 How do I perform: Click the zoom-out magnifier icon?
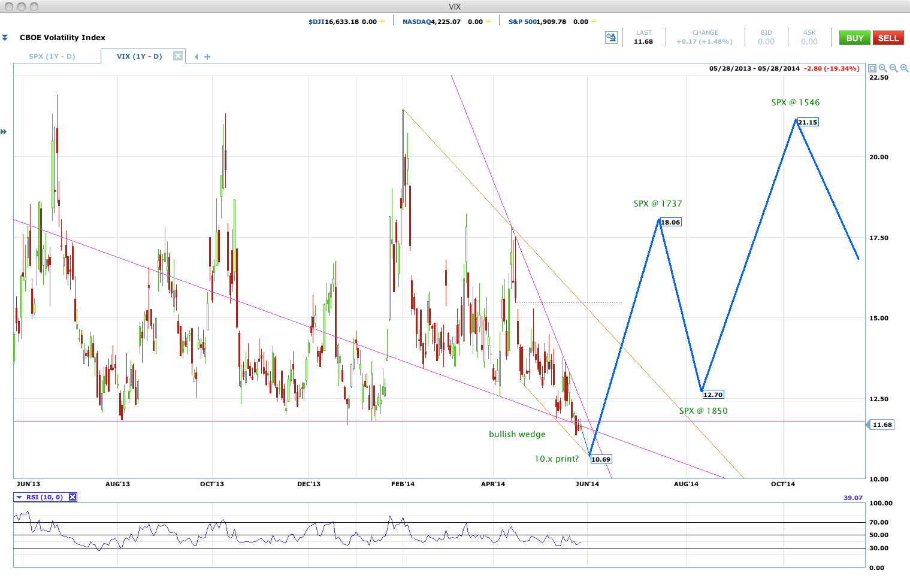pyautogui.click(x=894, y=68)
